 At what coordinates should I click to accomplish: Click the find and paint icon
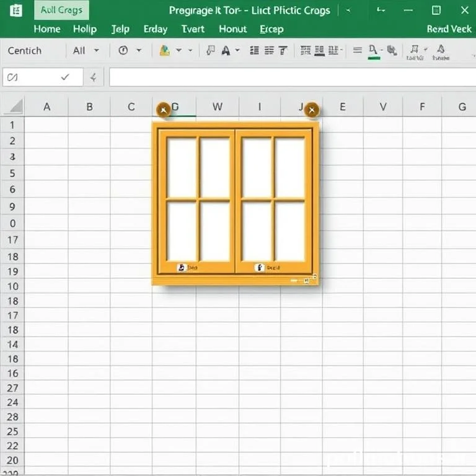click(392, 50)
